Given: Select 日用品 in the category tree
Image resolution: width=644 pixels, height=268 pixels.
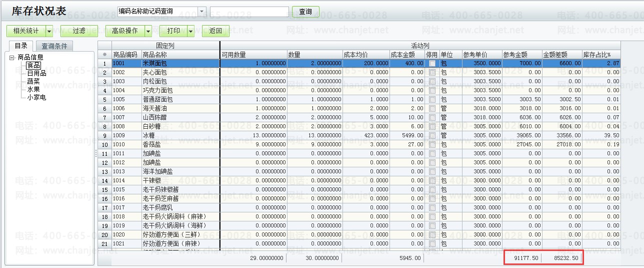Looking at the screenshot, I should click(x=36, y=74).
